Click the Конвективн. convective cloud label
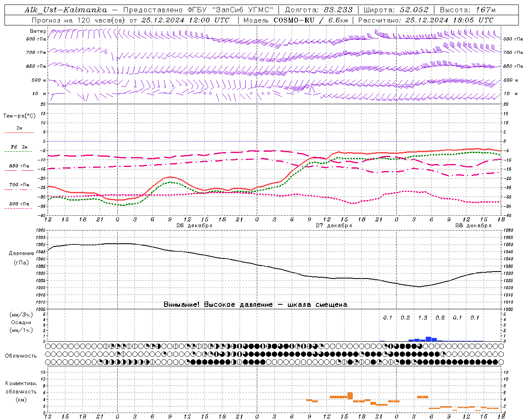The width and height of the screenshot is (525, 420). tap(21, 383)
